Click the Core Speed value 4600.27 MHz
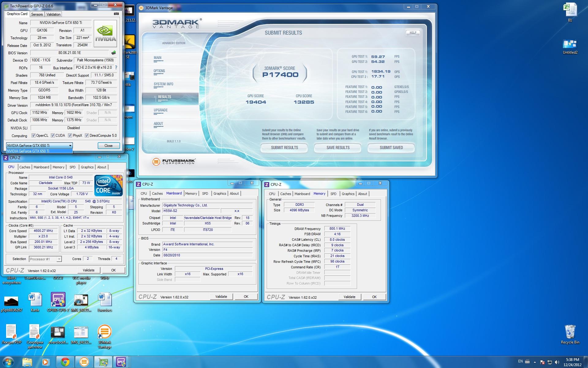588x368 pixels. [x=43, y=231]
